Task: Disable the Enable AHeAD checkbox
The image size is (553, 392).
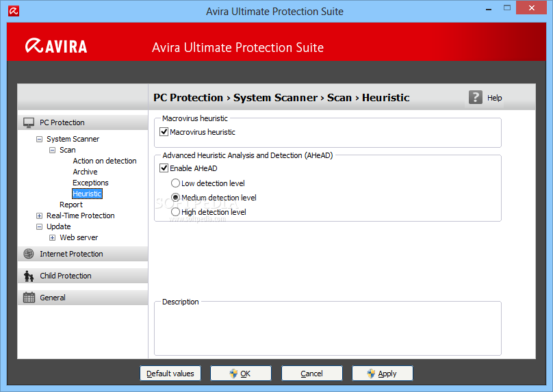Action: (x=164, y=168)
